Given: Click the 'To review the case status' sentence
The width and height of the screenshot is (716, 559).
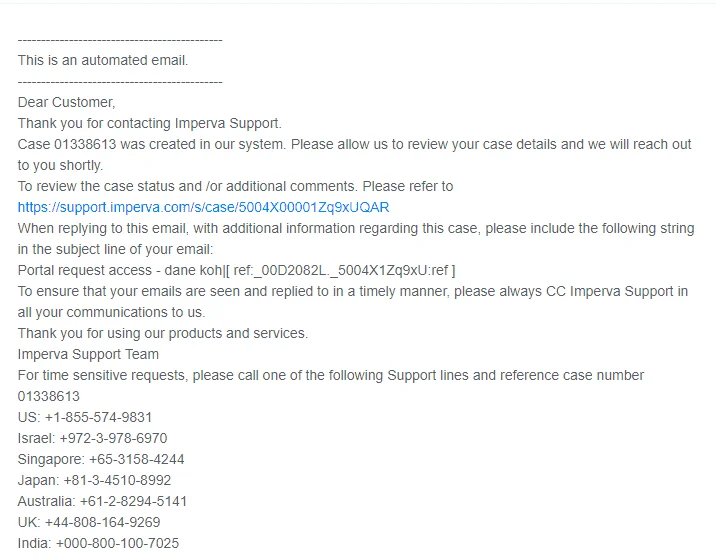Looking at the screenshot, I should pos(235,186).
